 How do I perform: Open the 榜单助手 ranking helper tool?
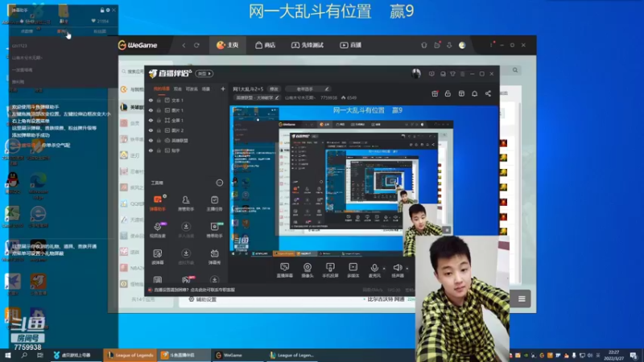click(x=214, y=230)
